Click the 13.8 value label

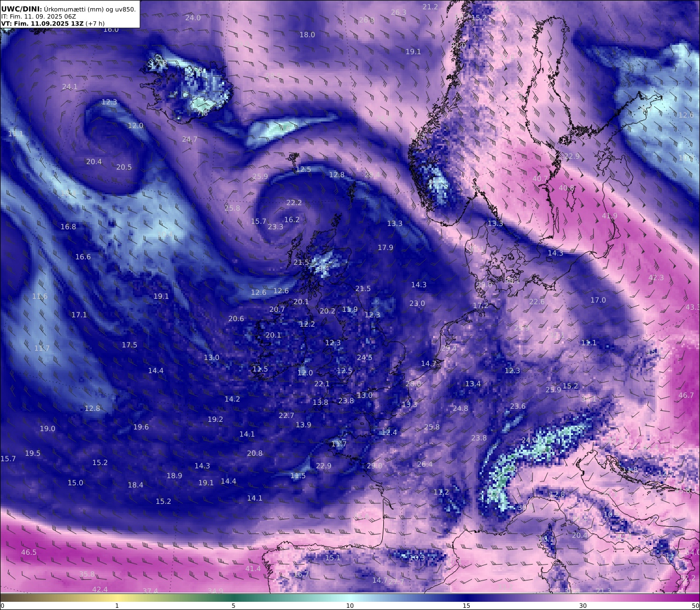[320, 402]
